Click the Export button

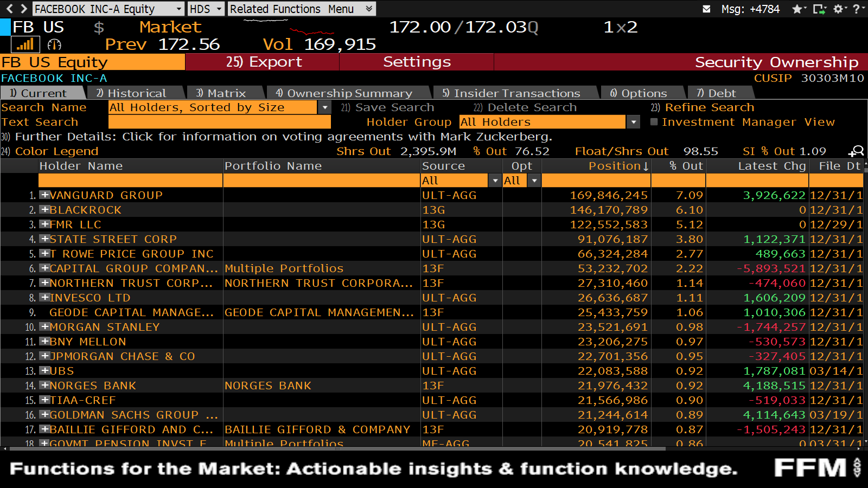point(263,62)
